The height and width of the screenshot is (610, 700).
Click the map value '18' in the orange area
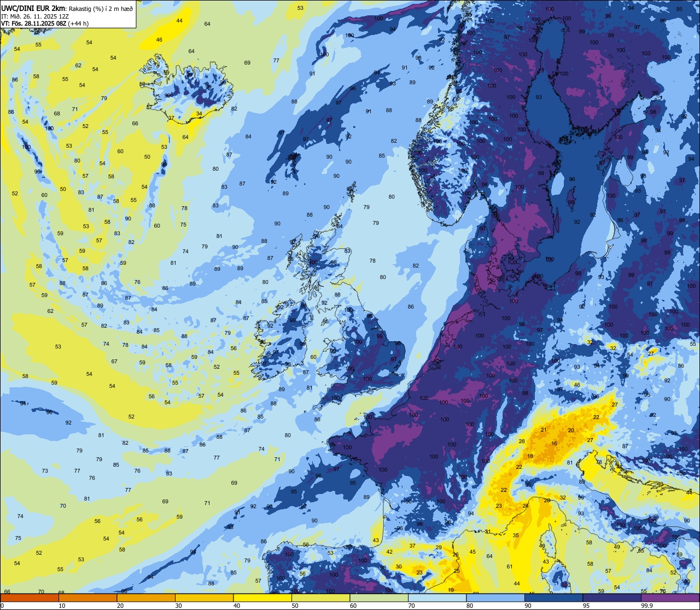pos(530,456)
